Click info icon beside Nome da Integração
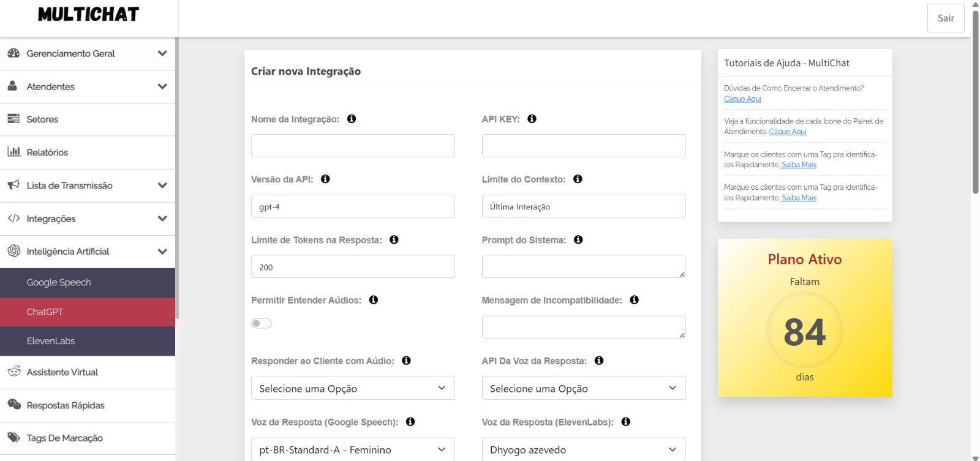 click(x=352, y=119)
